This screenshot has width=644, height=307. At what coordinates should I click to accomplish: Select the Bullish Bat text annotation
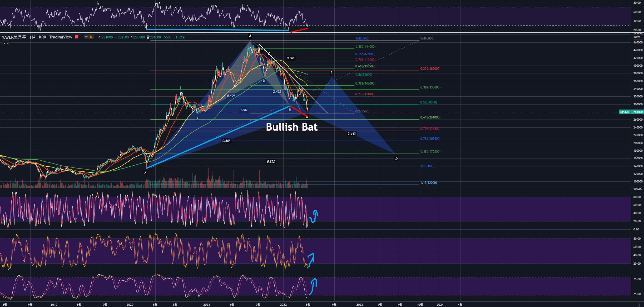(291, 127)
